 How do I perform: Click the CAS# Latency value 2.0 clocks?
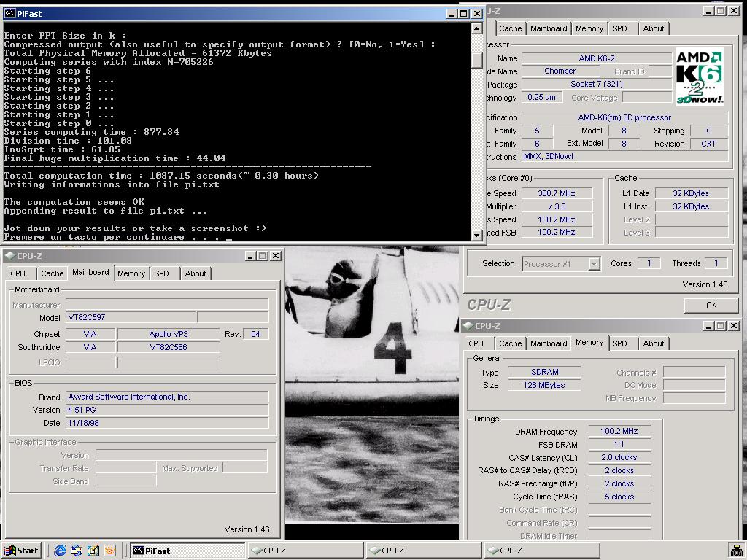coord(619,457)
